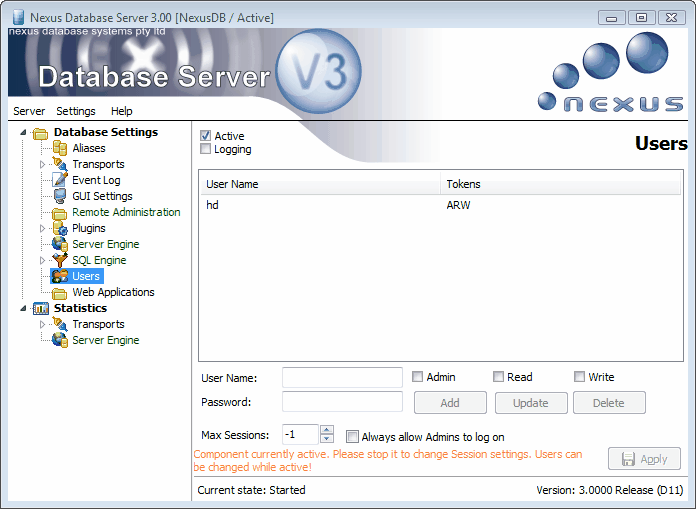Select Event Log in the tree
The height and width of the screenshot is (509, 696).
96,180
